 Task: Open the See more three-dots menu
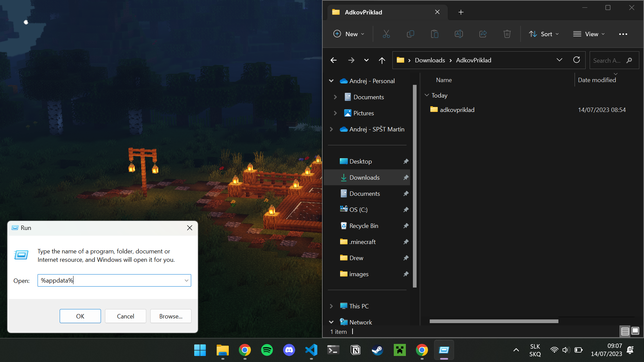623,34
